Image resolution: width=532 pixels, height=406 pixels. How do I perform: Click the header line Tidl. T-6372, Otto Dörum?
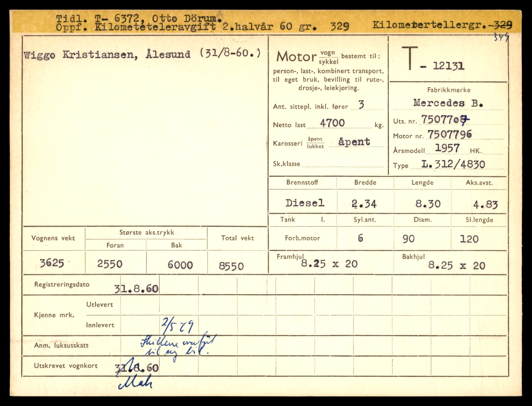point(139,18)
